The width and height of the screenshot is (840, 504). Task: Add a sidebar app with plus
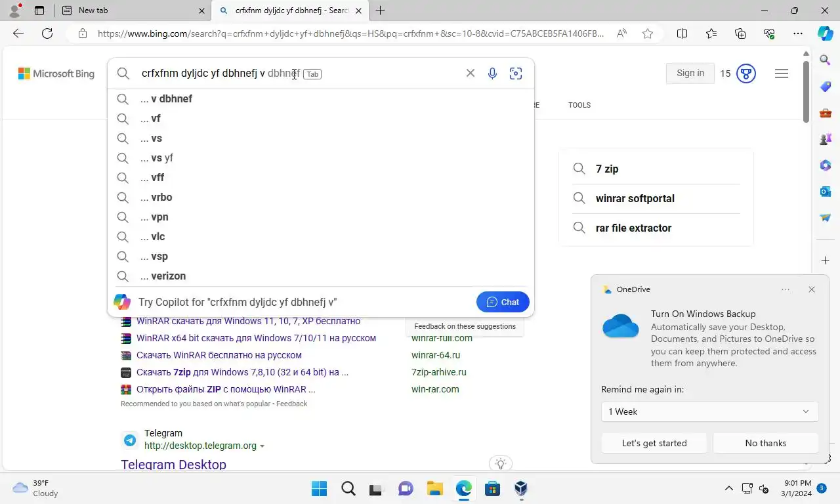coord(826,261)
